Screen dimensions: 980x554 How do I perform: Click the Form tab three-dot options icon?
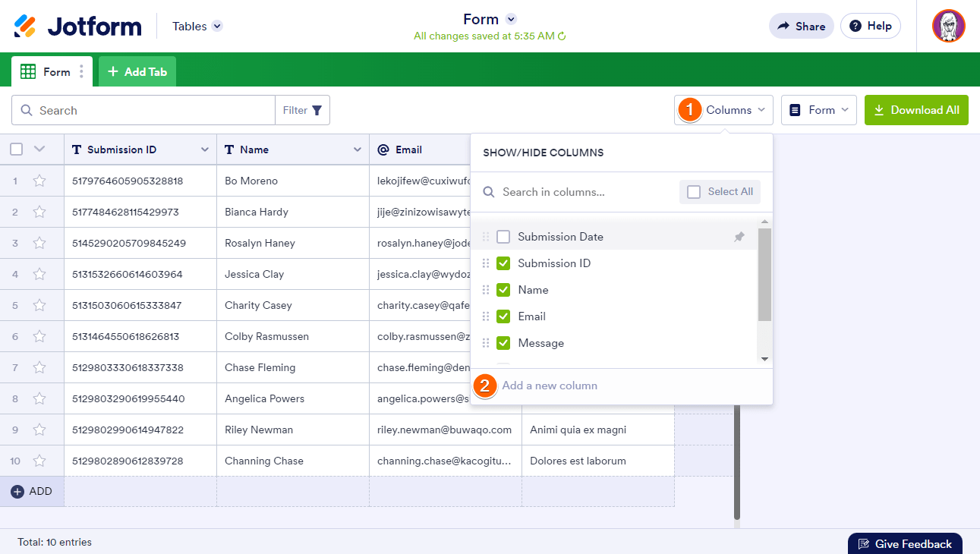point(82,72)
